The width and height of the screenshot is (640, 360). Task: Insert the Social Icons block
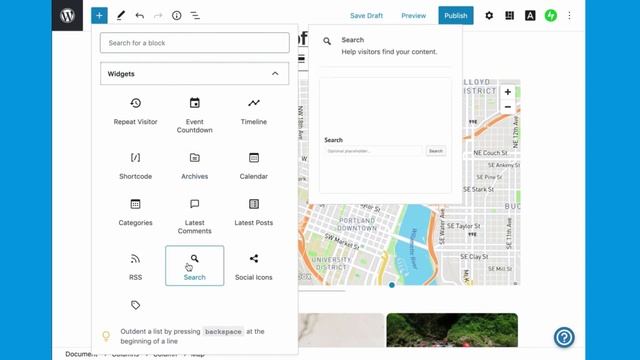click(x=253, y=267)
